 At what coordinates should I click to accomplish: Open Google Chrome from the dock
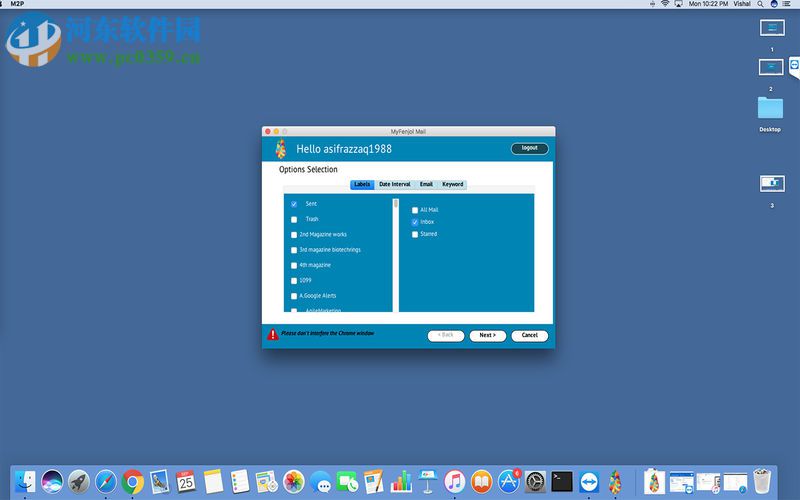(133, 482)
